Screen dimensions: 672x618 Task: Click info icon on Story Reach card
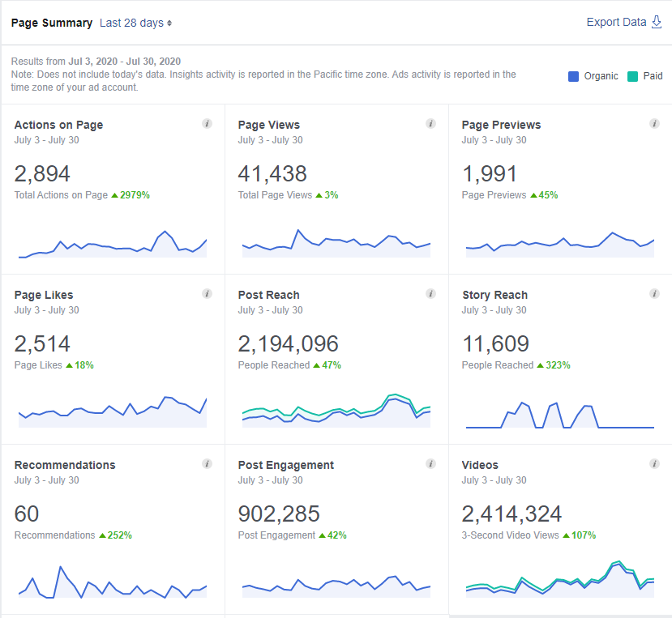[x=654, y=294]
